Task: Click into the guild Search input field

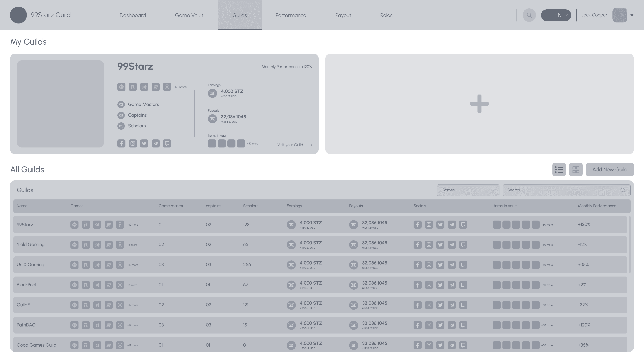Action: (567, 190)
